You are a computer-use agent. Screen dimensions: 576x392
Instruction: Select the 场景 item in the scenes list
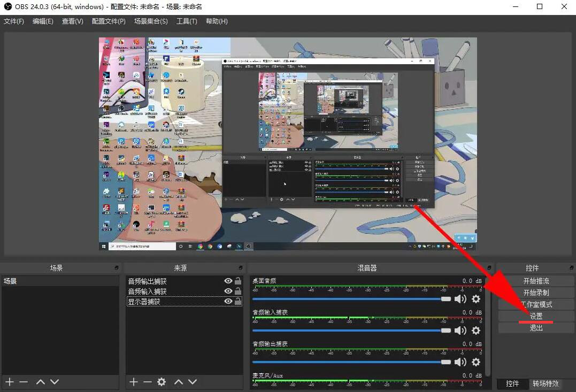tap(11, 281)
